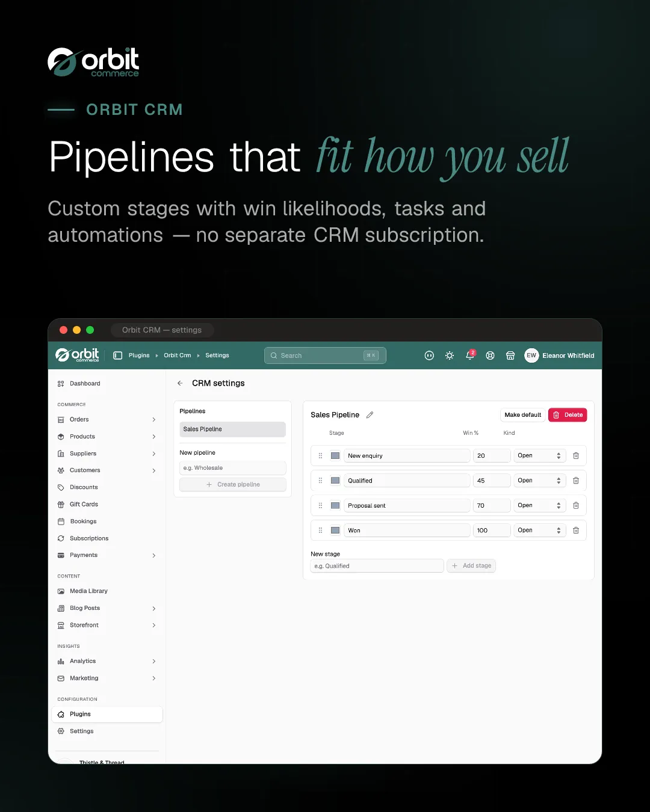650x812 pixels.
Task: Expand the Suppliers submenu chevron
Action: click(154, 454)
